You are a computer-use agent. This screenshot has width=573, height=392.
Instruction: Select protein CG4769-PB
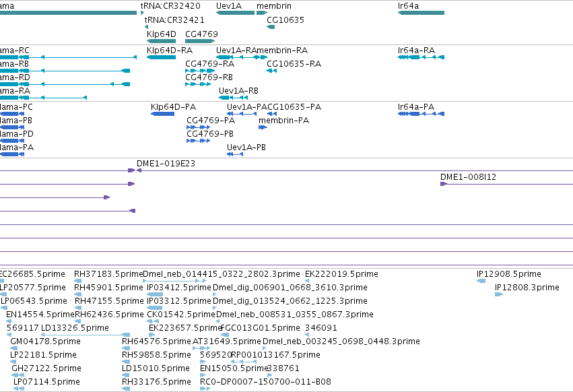[x=198, y=141]
